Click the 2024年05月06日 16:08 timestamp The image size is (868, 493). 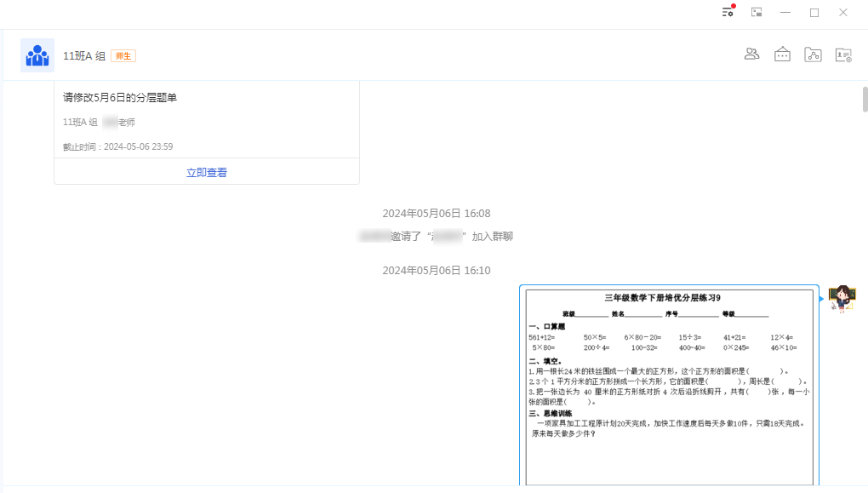[437, 213]
